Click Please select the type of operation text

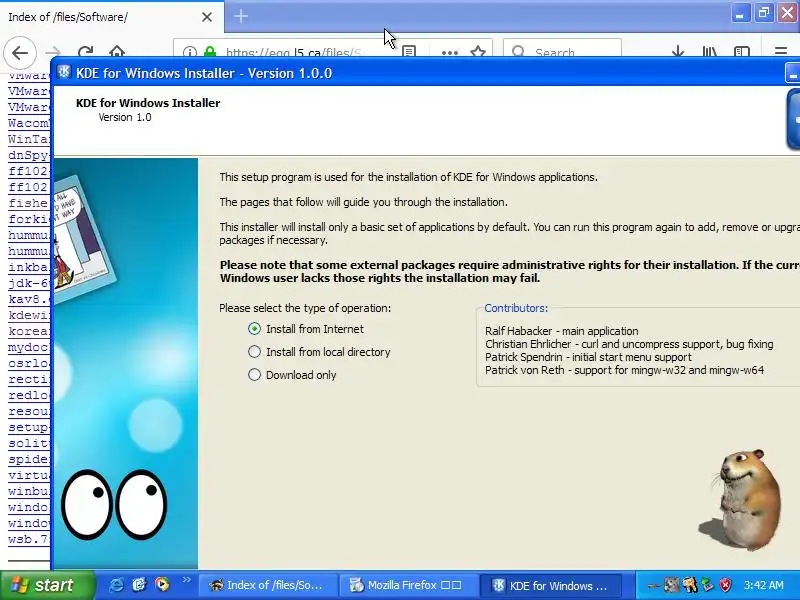coord(305,308)
